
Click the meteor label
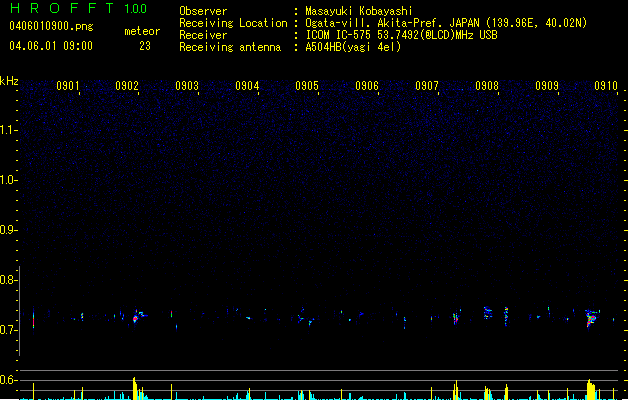click(x=142, y=31)
